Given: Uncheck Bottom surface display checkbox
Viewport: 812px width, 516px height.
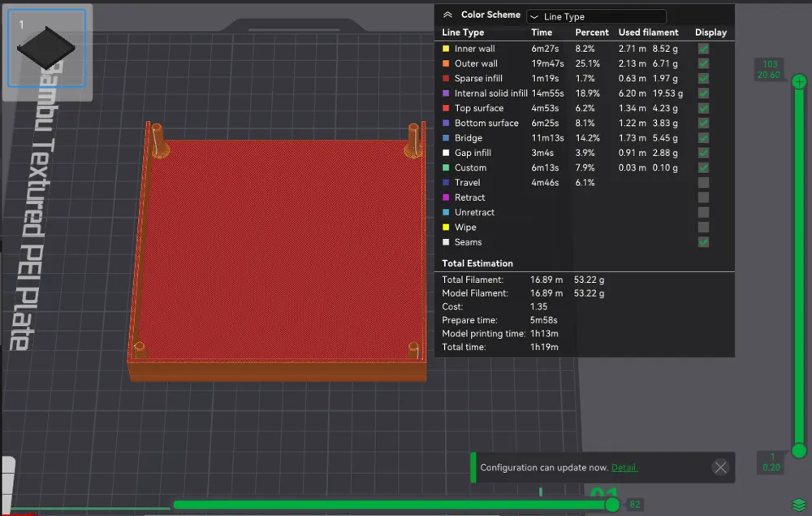Looking at the screenshot, I should (x=703, y=124).
